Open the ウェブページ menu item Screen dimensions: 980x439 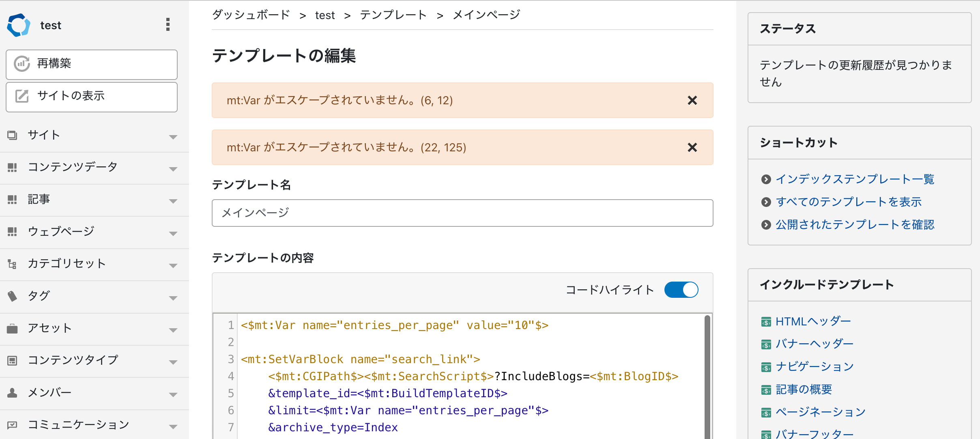click(x=61, y=231)
